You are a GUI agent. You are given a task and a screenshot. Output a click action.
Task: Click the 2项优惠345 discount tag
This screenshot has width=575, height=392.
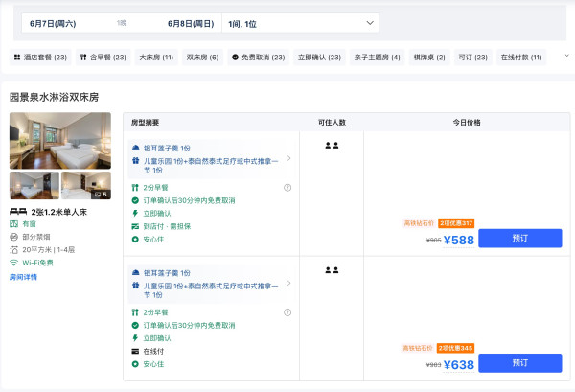(x=456, y=348)
